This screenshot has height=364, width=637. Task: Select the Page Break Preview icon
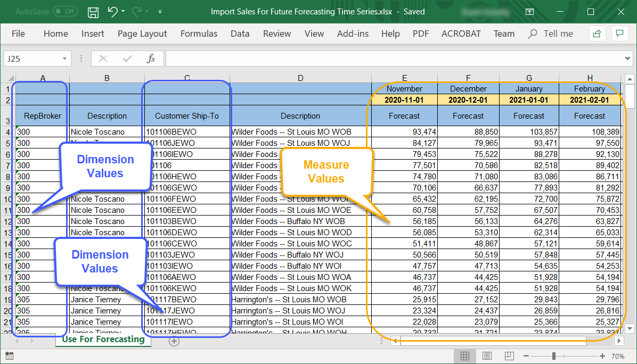[509, 356]
